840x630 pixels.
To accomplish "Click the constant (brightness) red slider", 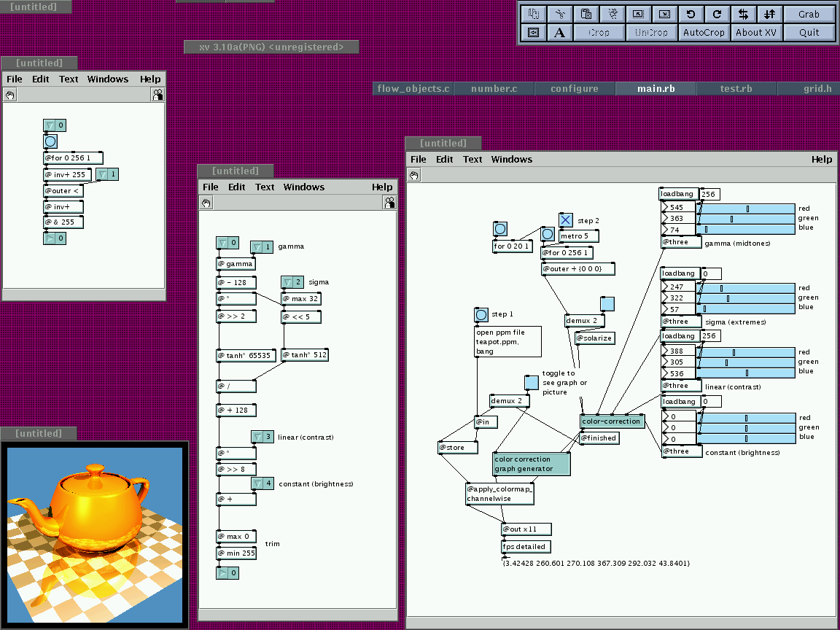I will 746,418.
